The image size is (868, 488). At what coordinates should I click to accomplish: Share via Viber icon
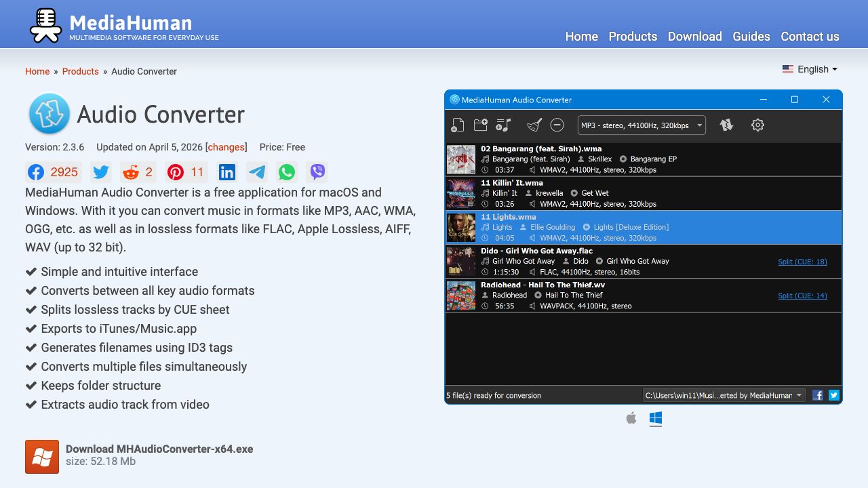[x=317, y=172]
